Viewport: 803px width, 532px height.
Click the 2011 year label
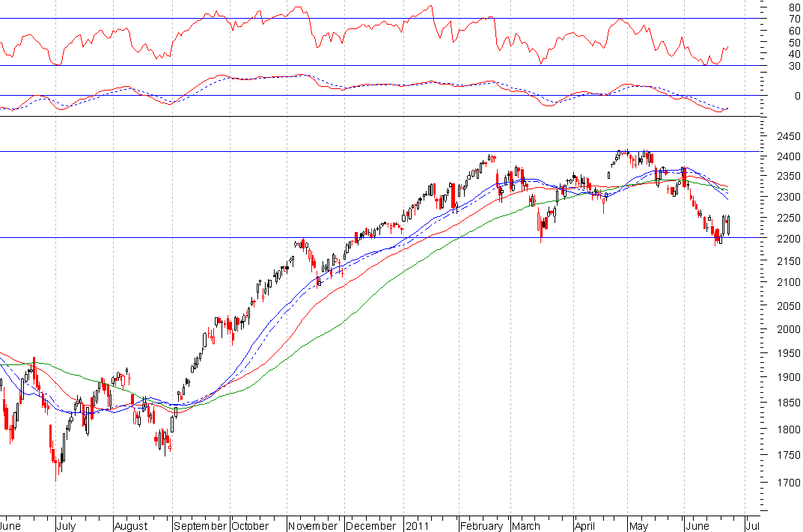coord(416,526)
